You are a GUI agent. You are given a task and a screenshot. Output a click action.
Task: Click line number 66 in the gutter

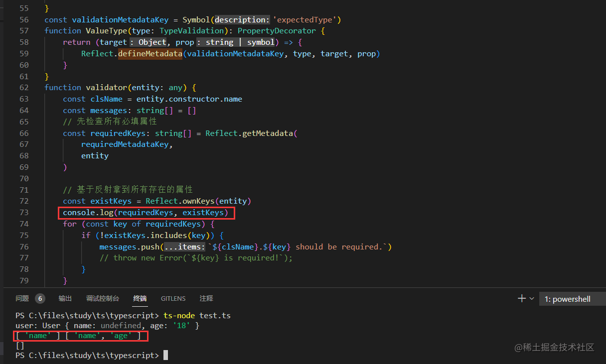[24, 133]
